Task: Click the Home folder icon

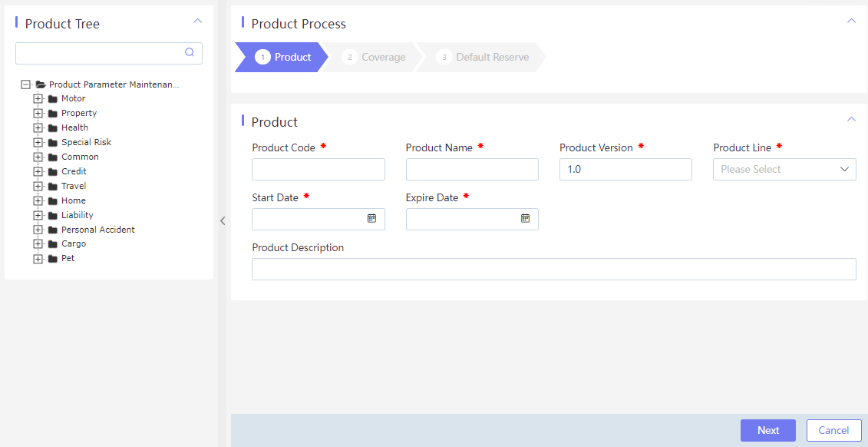Action: pyautogui.click(x=53, y=200)
